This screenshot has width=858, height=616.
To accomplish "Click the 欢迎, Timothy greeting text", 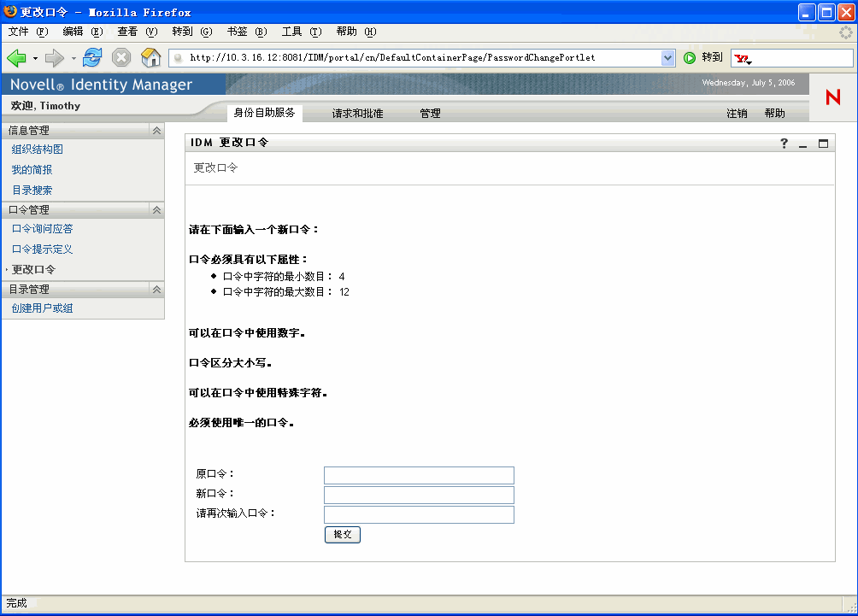I will click(45, 106).
